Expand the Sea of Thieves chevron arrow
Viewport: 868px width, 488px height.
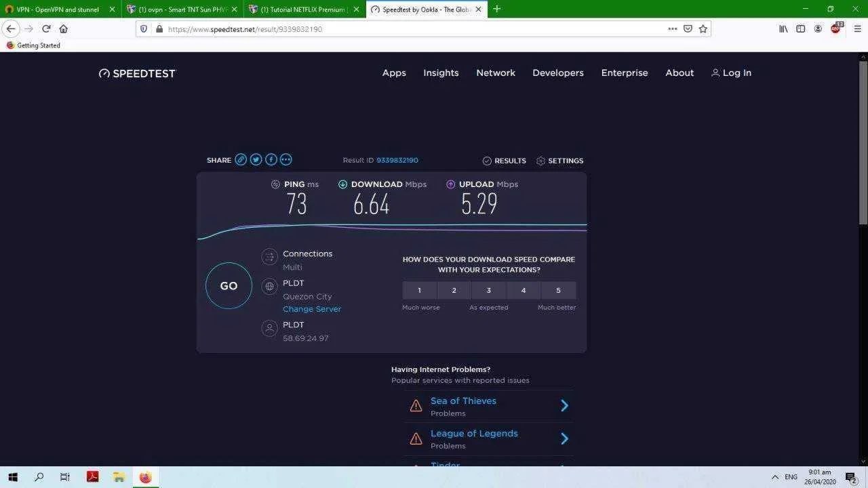(x=564, y=405)
